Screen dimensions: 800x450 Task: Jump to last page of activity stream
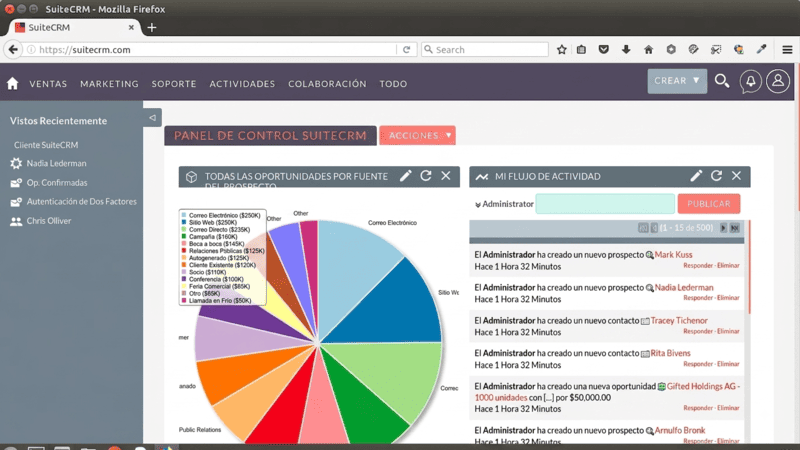click(x=735, y=228)
